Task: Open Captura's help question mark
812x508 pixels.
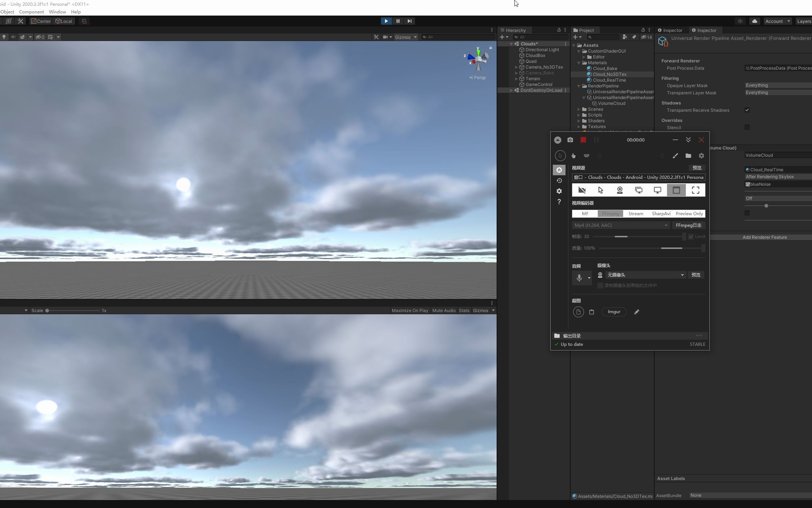Action: [559, 202]
